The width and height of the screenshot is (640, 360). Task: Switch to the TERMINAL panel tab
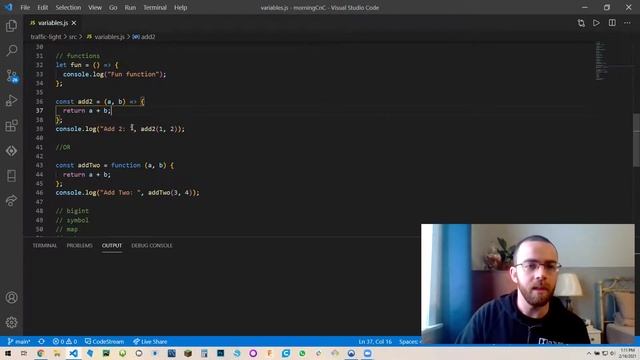tap(45, 245)
